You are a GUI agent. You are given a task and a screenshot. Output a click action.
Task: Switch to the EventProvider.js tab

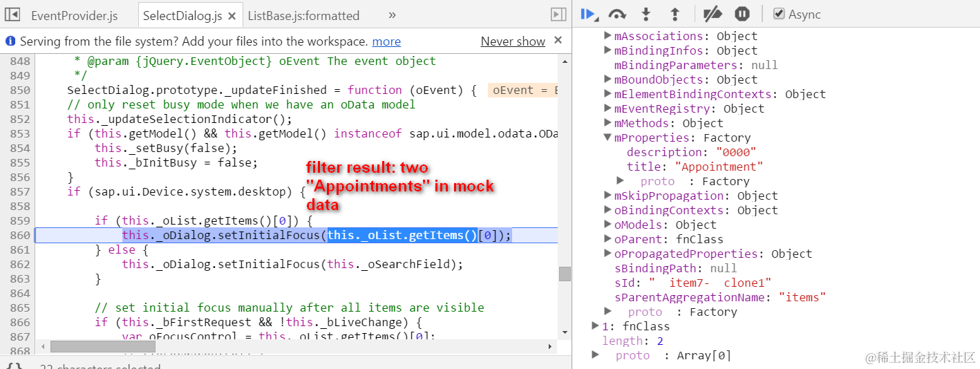(x=75, y=15)
